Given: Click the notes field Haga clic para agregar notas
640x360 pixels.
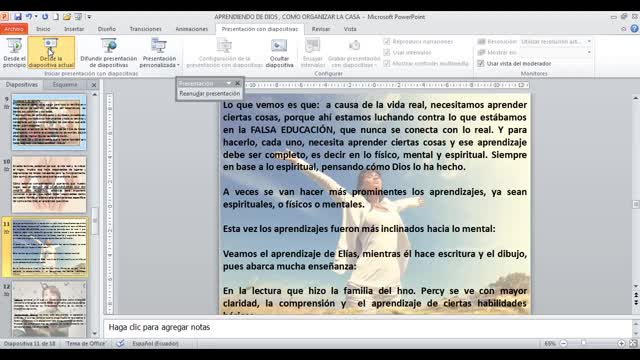Looking at the screenshot, I should 367,327.
